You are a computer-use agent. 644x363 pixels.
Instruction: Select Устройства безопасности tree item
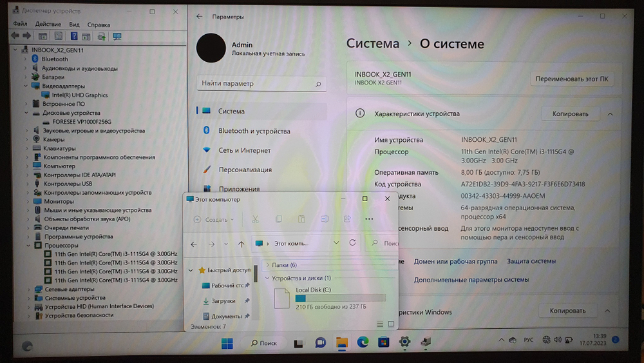pyautogui.click(x=79, y=315)
